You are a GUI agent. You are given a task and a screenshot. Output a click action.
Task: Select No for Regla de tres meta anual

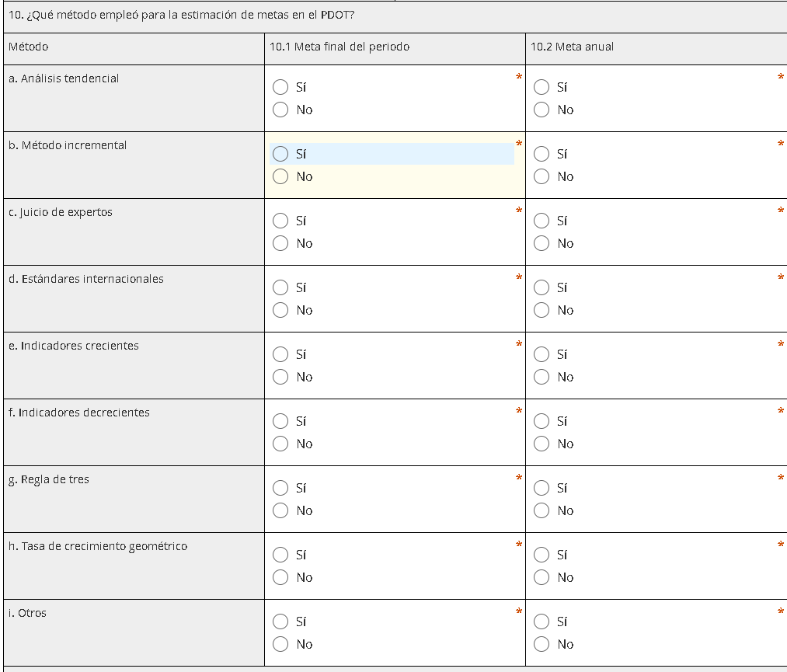coord(541,510)
